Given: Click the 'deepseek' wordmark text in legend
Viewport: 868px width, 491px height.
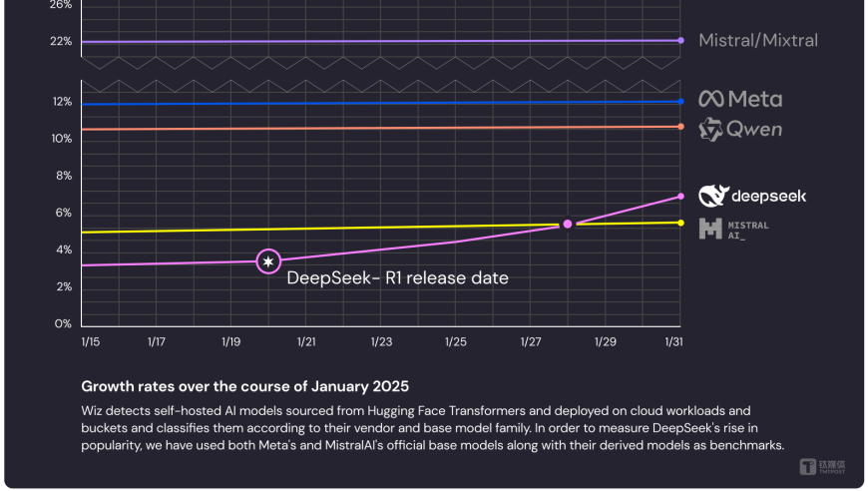Looking at the screenshot, I should click(x=769, y=196).
